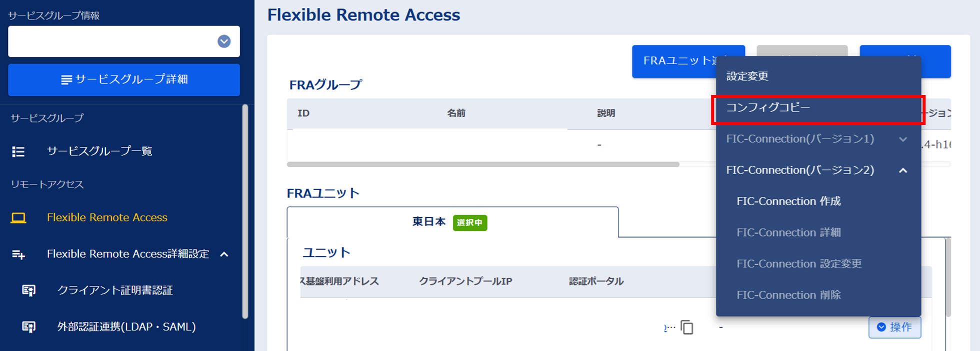Open the service group info dropdown
This screenshot has height=351, width=980.
pyautogui.click(x=223, y=41)
